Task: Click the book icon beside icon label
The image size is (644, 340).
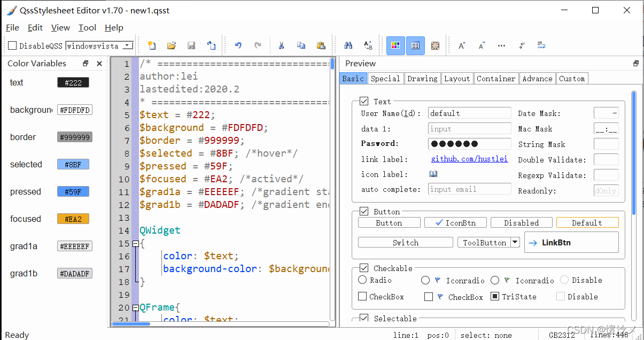Action: 433,174
